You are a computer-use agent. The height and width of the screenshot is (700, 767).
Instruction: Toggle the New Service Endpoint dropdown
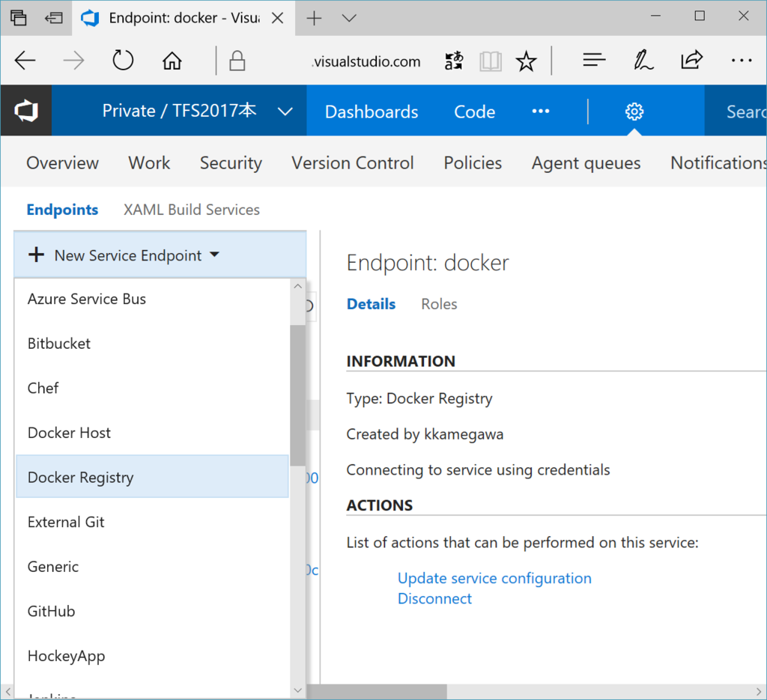(160, 255)
